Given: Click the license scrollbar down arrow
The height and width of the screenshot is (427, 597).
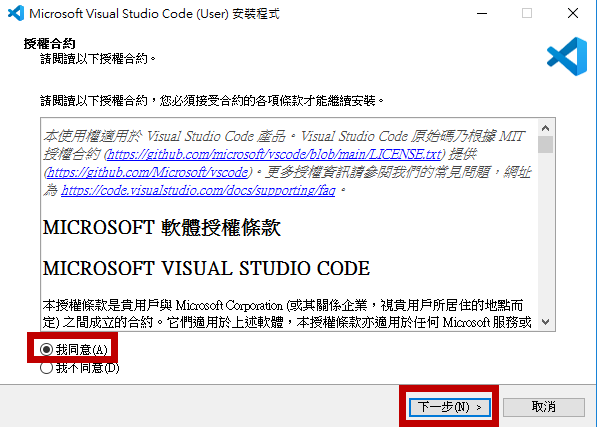Looking at the screenshot, I should 546,322.
